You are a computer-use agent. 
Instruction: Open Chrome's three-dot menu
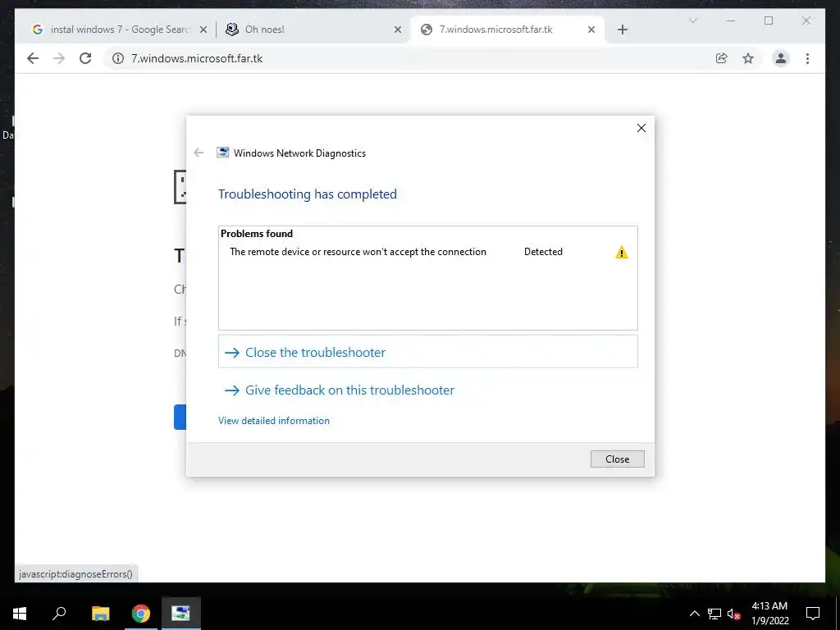[807, 58]
